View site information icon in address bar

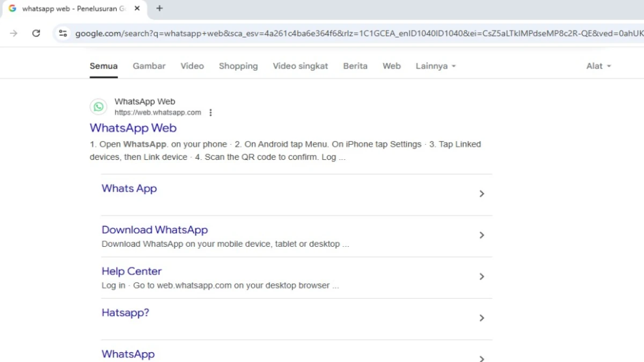[x=63, y=33]
